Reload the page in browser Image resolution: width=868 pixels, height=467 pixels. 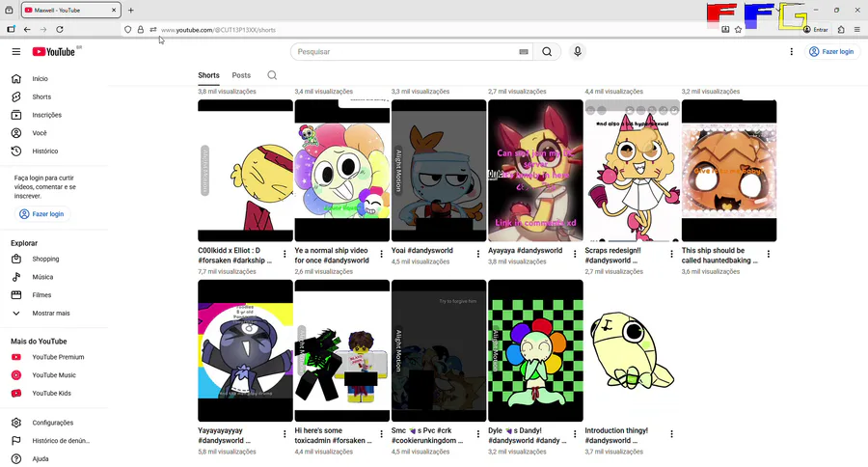click(60, 29)
